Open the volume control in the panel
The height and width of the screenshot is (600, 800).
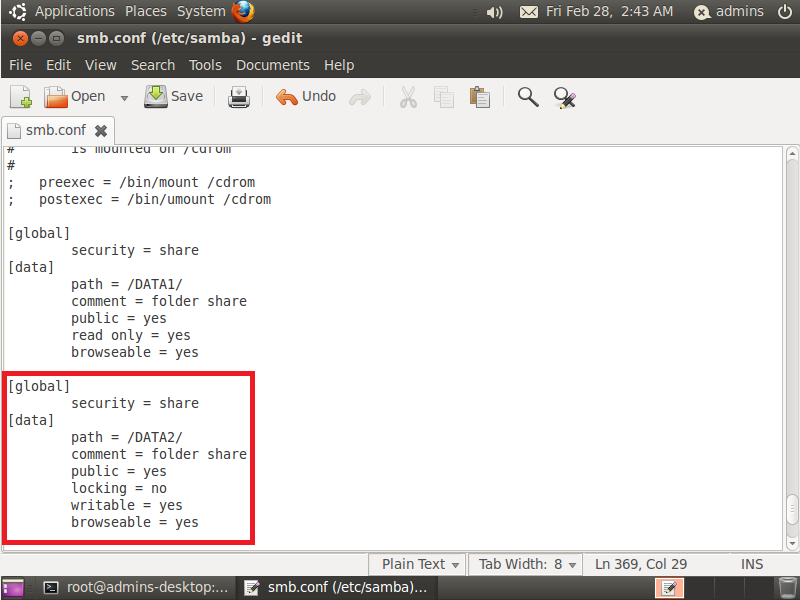click(x=495, y=11)
